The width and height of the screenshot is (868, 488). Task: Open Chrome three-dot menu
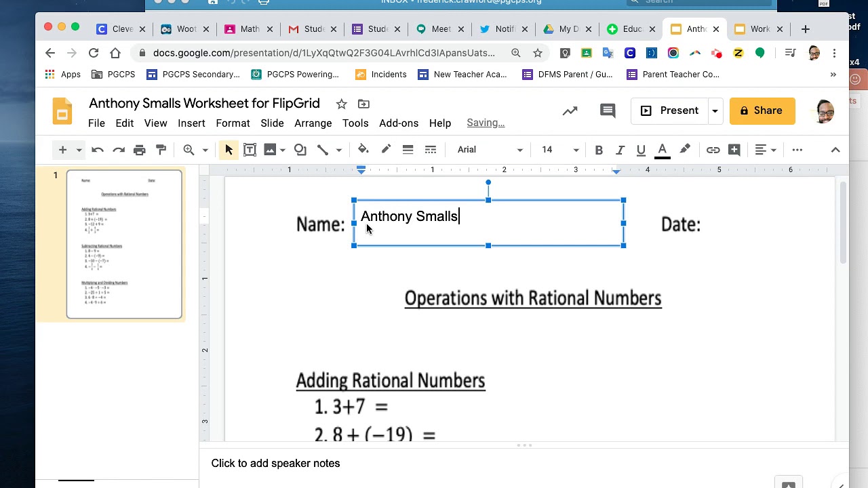pyautogui.click(x=835, y=53)
